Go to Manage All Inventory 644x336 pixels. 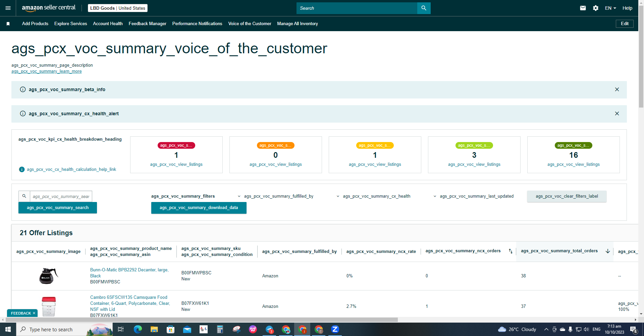[x=298, y=24]
